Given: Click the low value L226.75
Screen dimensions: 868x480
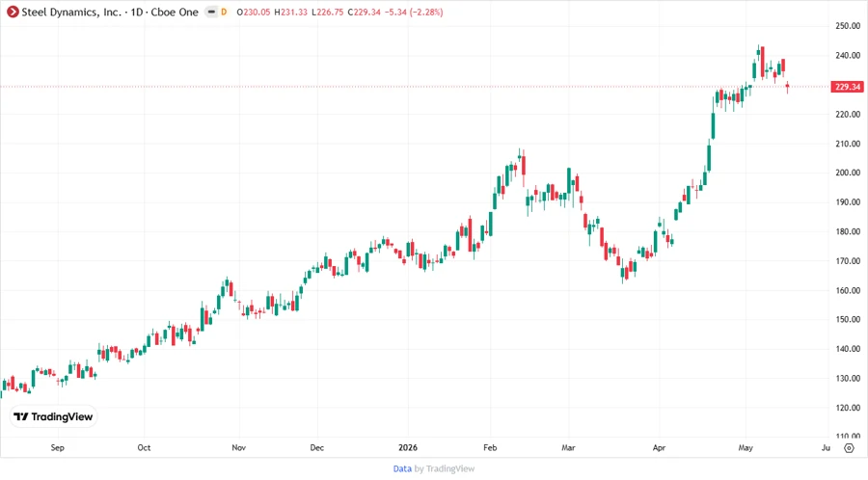Looking at the screenshot, I should tap(328, 13).
